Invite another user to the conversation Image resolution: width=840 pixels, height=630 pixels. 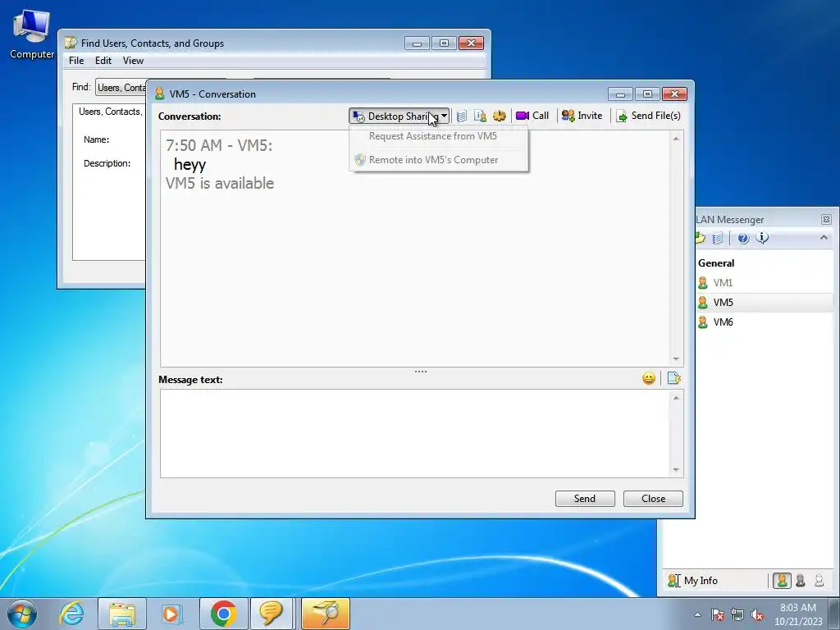(x=582, y=116)
